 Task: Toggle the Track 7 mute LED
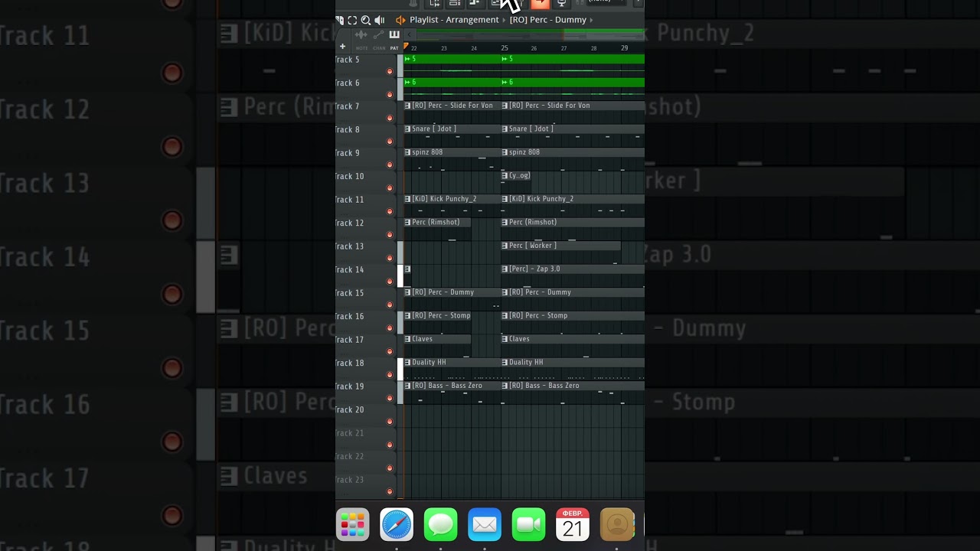coord(390,118)
